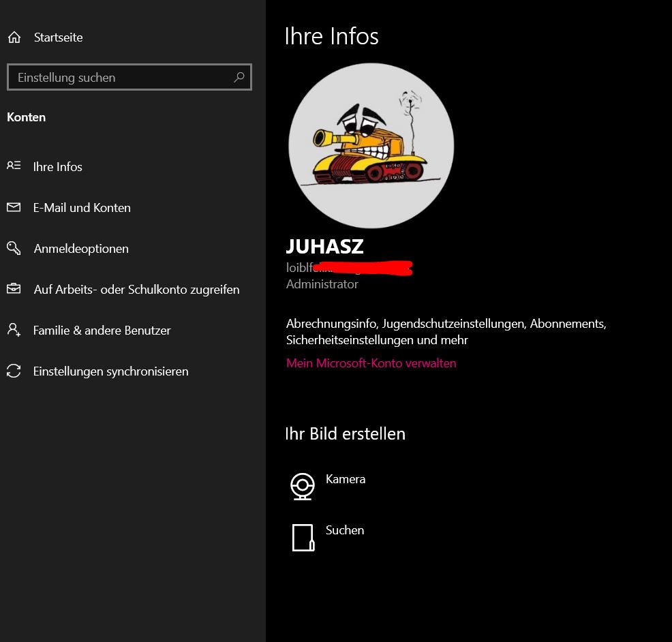Click the Konten section header
This screenshot has height=642, width=672.
coord(26,117)
